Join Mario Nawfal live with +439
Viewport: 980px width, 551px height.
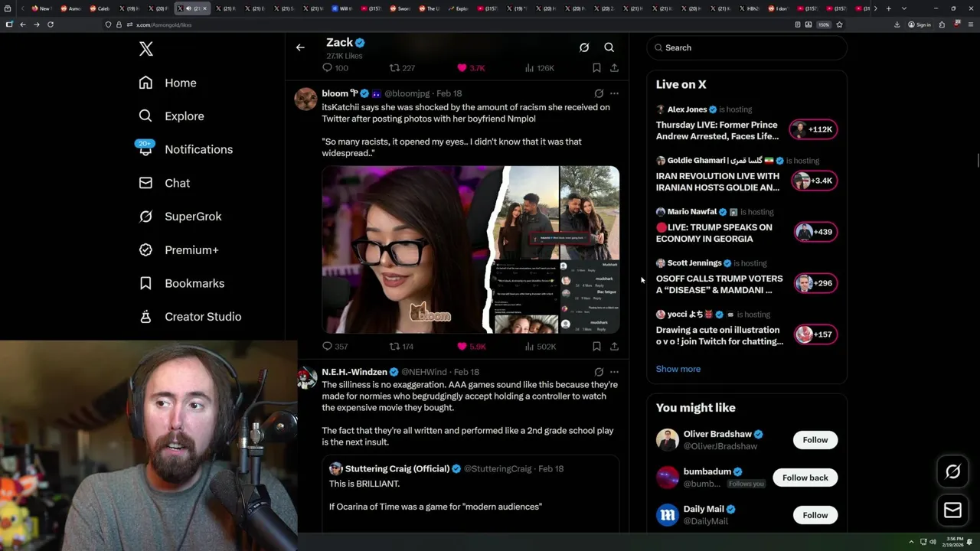click(x=814, y=232)
